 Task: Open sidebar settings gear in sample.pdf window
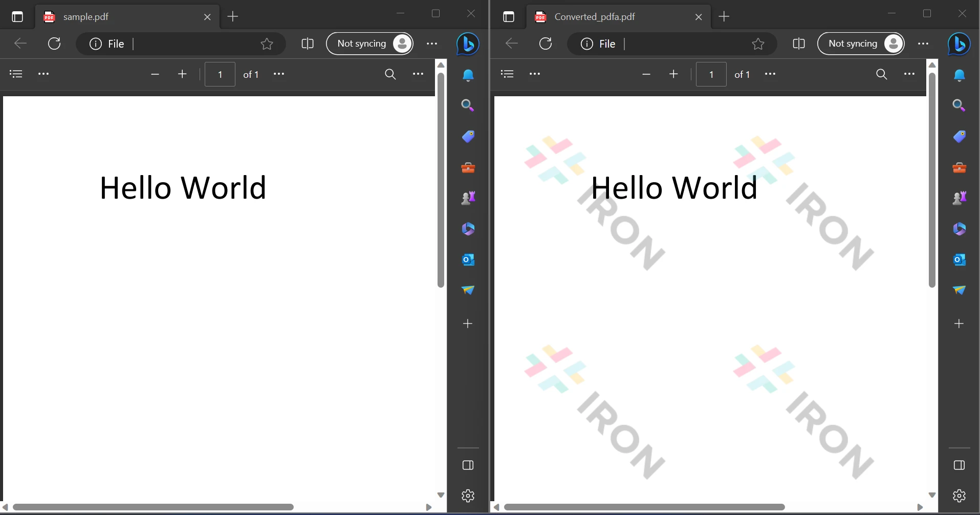tap(468, 496)
